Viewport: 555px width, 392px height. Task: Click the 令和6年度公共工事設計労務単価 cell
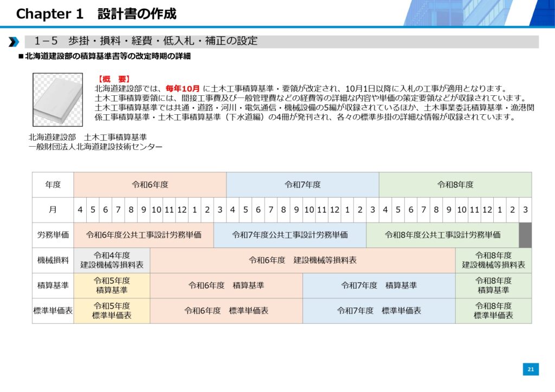pyautogui.click(x=144, y=235)
